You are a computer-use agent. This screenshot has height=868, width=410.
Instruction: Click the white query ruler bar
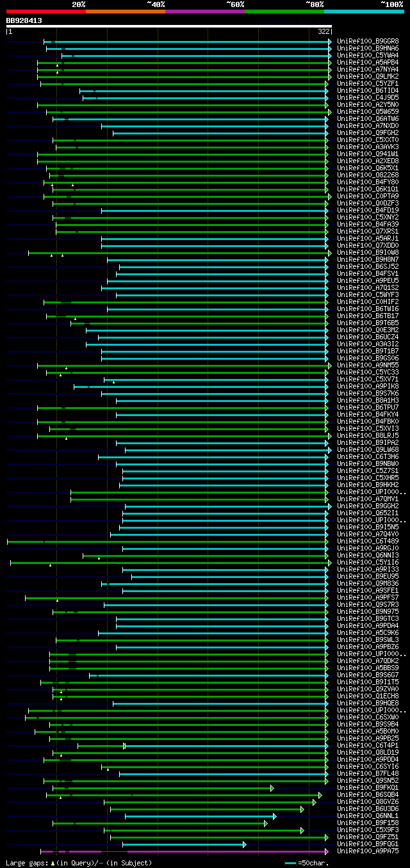169,26
